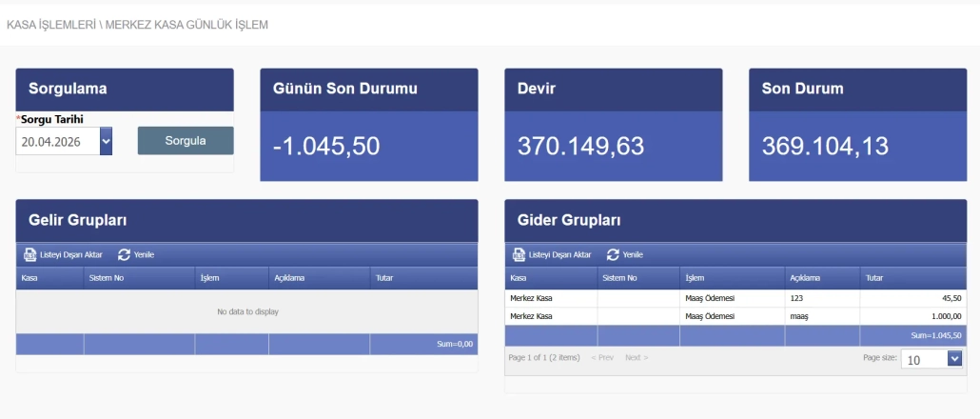Image resolution: width=980 pixels, height=419 pixels.
Task: Go to Prev page in Gider pager
Action: [x=601, y=358]
